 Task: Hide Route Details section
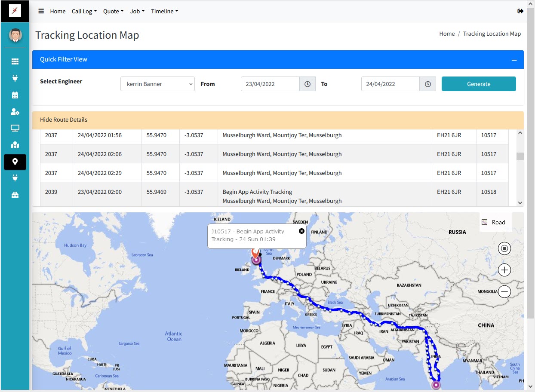coord(64,120)
